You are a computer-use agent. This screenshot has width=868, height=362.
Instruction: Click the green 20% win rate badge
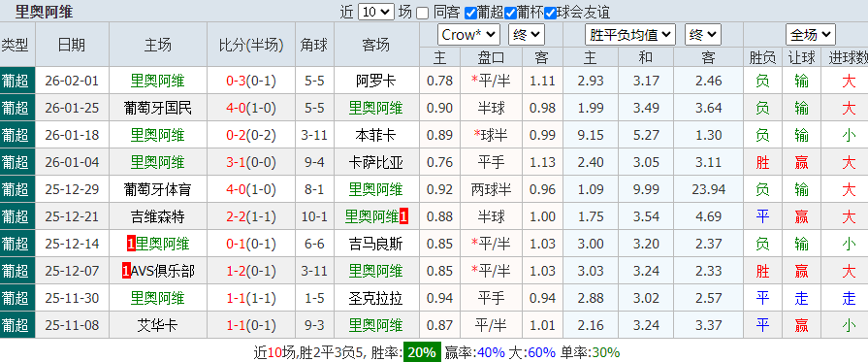[x=422, y=352]
